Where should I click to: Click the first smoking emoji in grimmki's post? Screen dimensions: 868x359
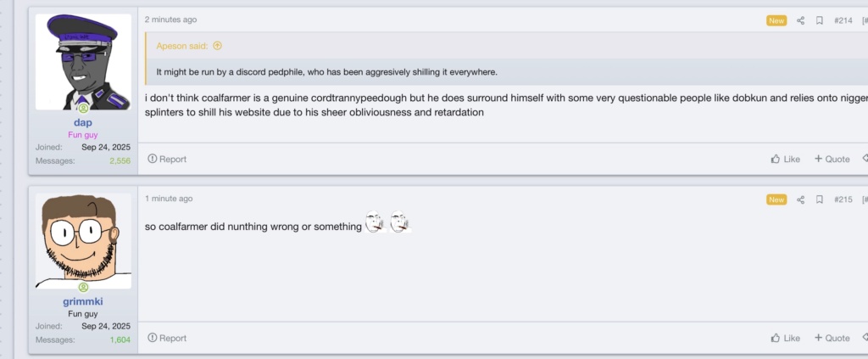click(375, 224)
